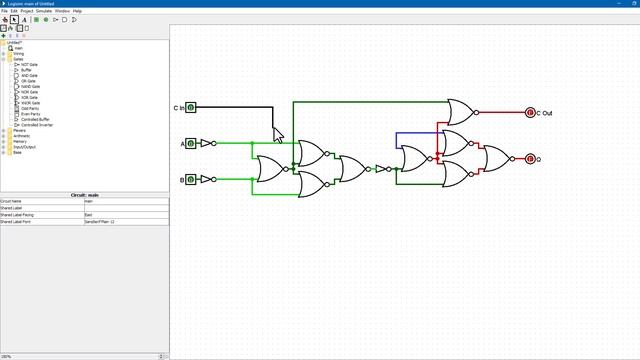640x360 pixels.
Task: Expand the Memory library folder
Action: pos(3,142)
